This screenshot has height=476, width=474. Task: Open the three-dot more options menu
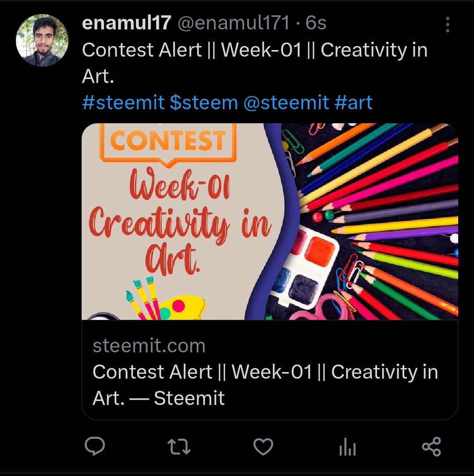point(447,25)
